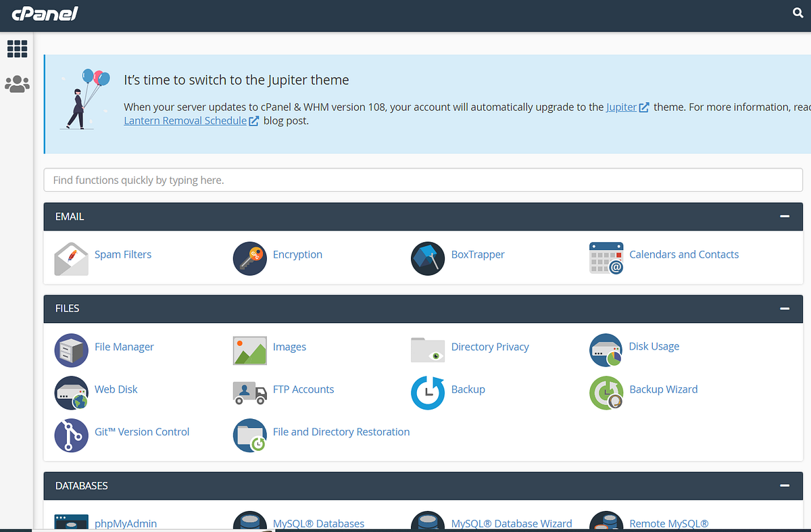
Task: Collapse the FILES section
Action: click(785, 309)
